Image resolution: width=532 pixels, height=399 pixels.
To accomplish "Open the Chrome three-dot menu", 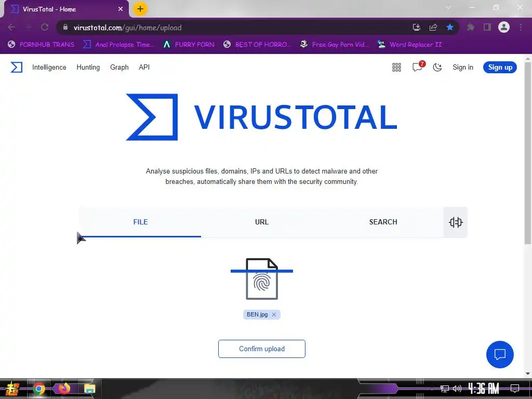I will pos(521,27).
